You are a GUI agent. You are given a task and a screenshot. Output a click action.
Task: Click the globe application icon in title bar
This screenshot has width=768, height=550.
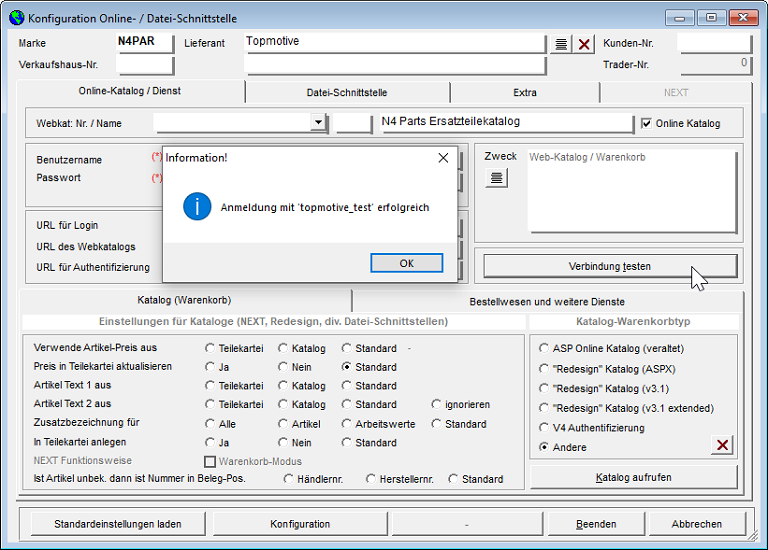coord(17,18)
